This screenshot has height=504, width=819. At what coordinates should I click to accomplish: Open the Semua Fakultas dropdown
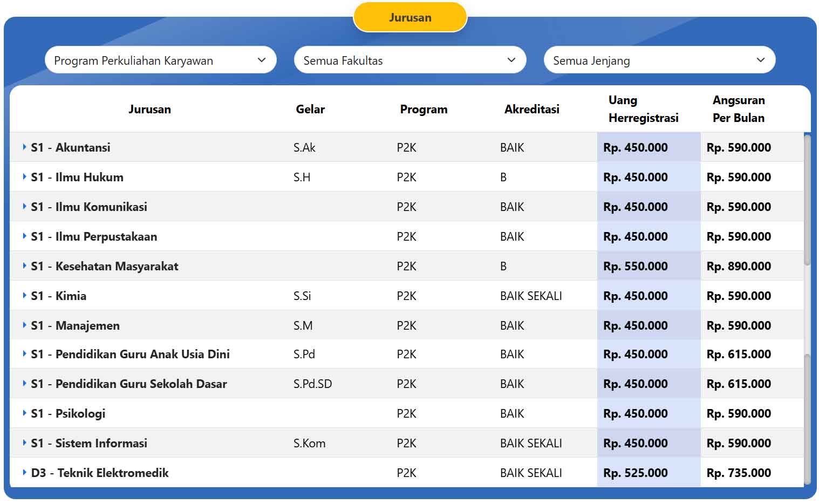(410, 60)
